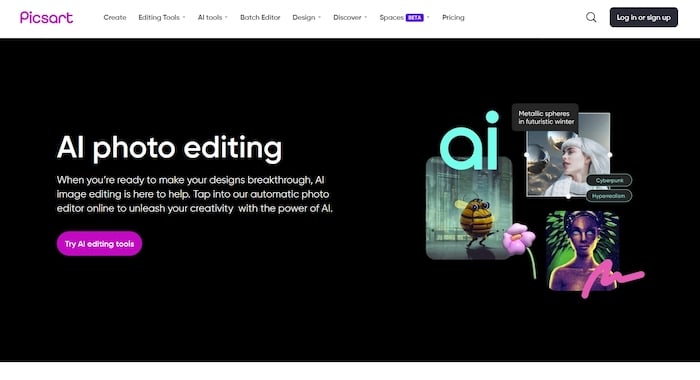Select the Hyperrealism style tag

coord(608,196)
